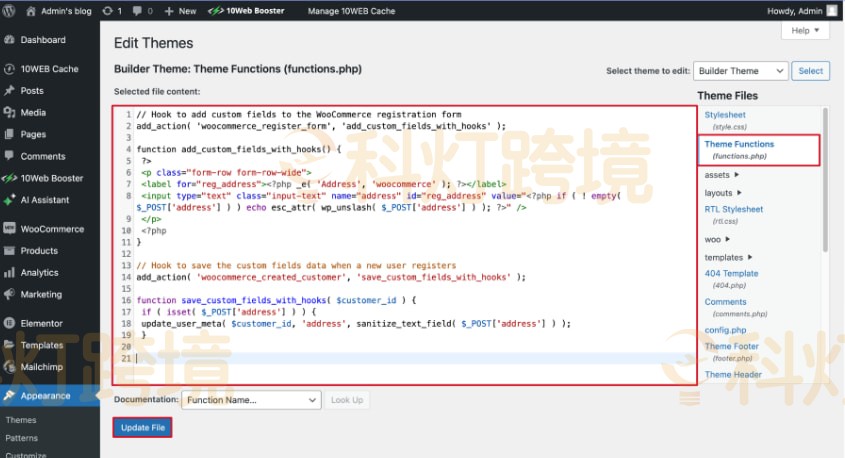The width and height of the screenshot is (845, 458).
Task: Click inside the code editor empty line 21
Action: point(400,358)
